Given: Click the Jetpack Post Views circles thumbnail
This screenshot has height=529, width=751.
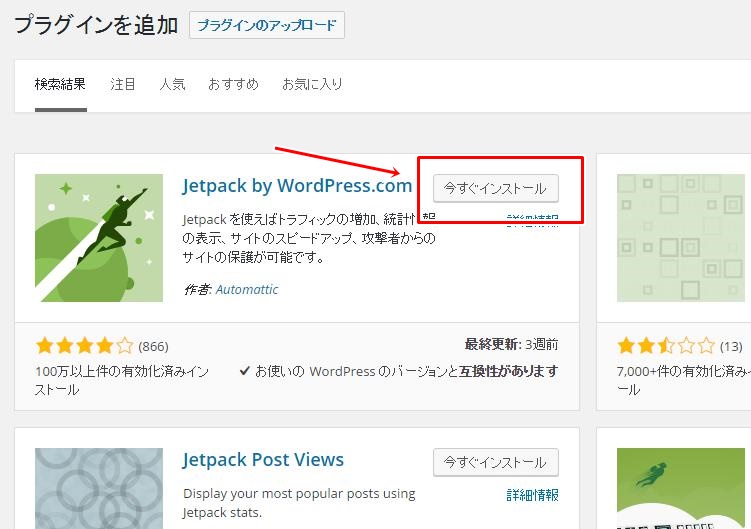Looking at the screenshot, I should tap(99, 489).
